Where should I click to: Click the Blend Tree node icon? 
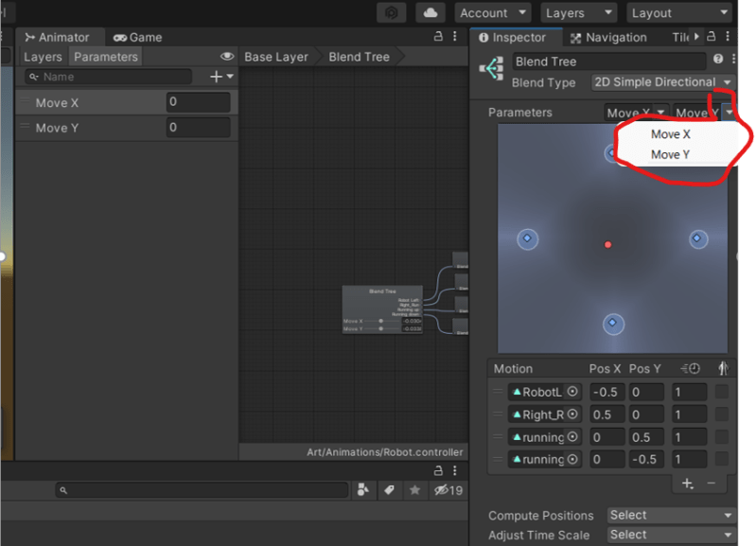coord(492,69)
